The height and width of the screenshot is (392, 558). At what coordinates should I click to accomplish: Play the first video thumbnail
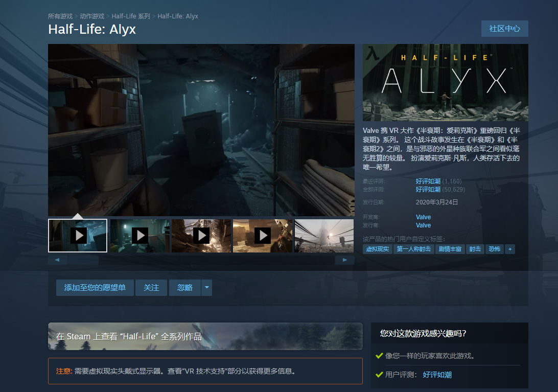[78, 236]
